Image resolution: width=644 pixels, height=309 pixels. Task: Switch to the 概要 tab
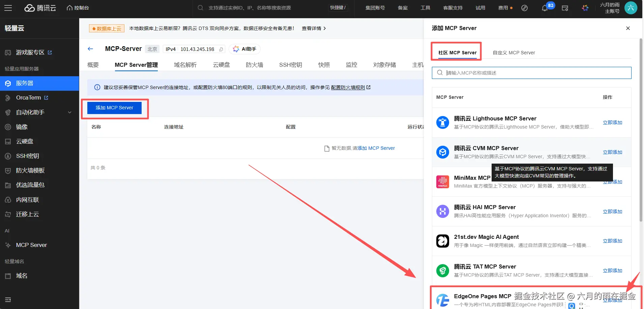click(x=93, y=65)
